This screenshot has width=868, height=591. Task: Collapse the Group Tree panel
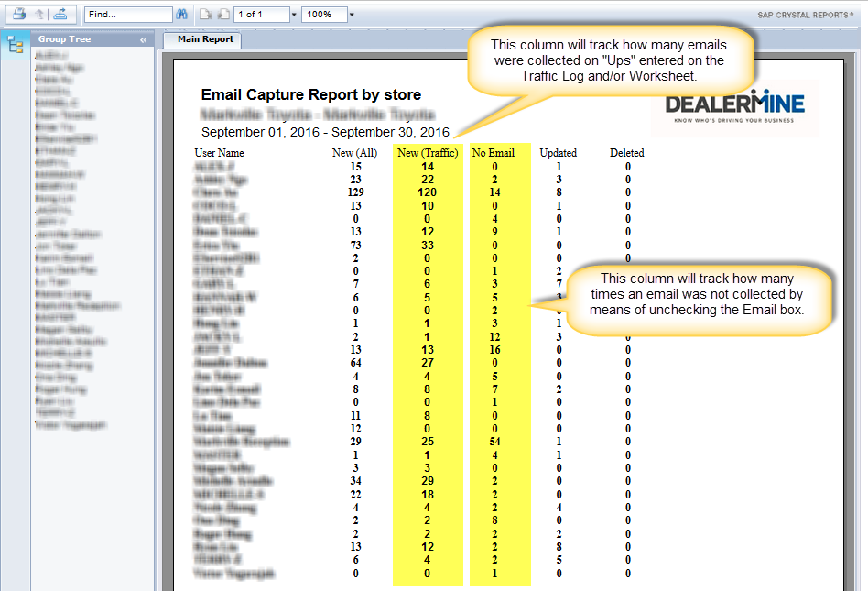coord(143,40)
